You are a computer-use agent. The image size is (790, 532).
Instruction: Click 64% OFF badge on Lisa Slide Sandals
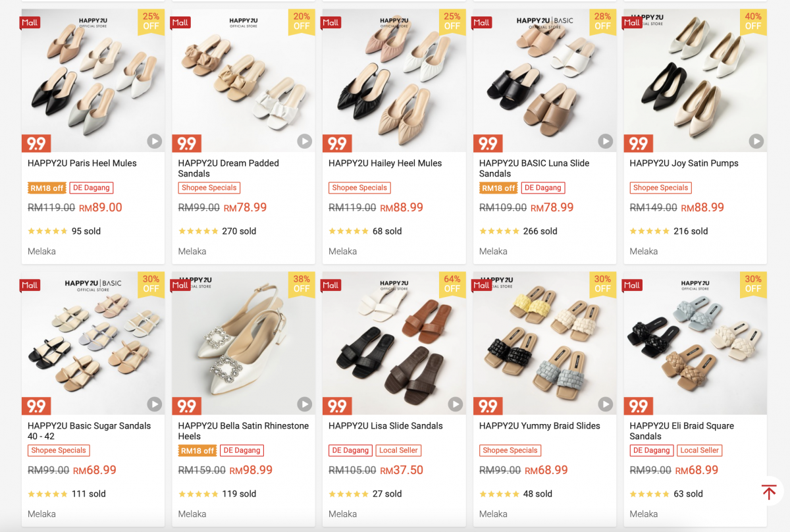tap(452, 284)
